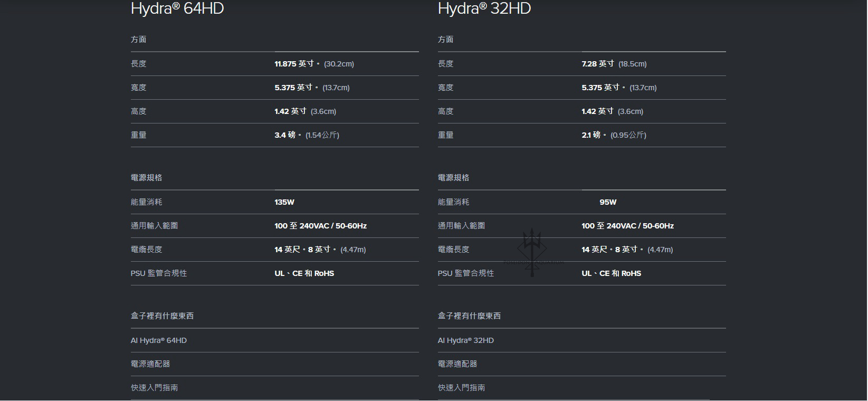Select the "95W" power consumption value
Viewport: 868px width, 401px height.
coord(608,202)
